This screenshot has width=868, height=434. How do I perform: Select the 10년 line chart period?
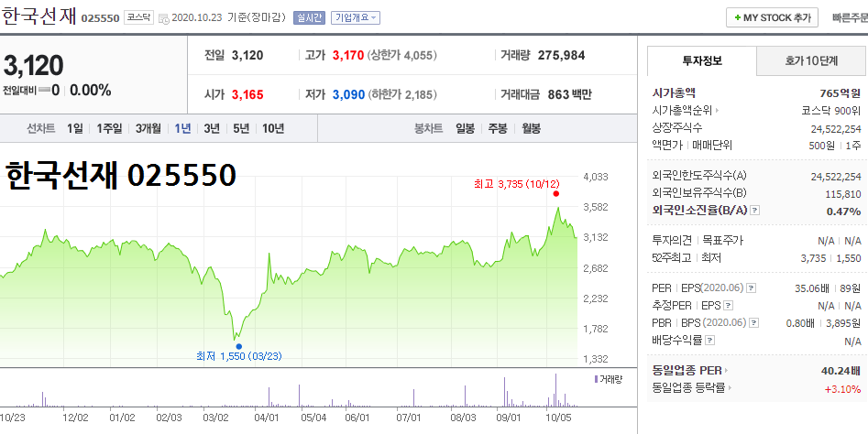point(273,129)
